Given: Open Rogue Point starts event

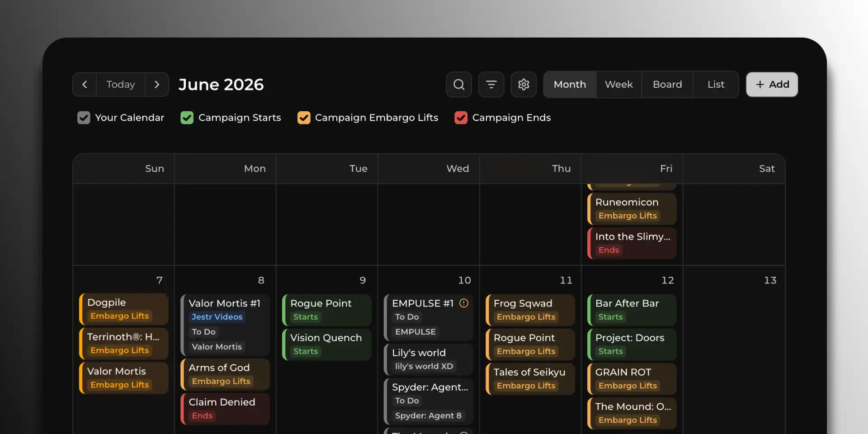Looking at the screenshot, I should (326, 310).
